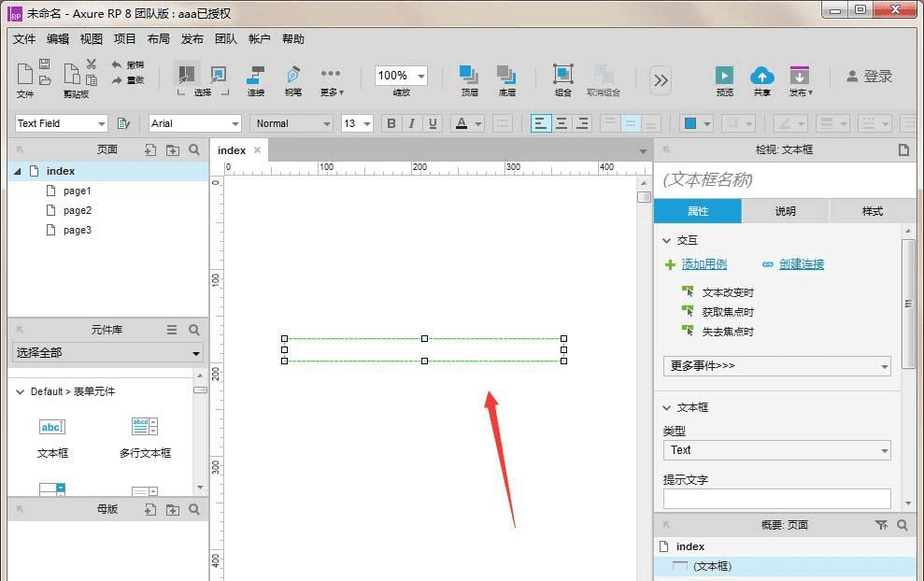Open the 团队 menu
The height and width of the screenshot is (581, 924).
click(x=226, y=39)
